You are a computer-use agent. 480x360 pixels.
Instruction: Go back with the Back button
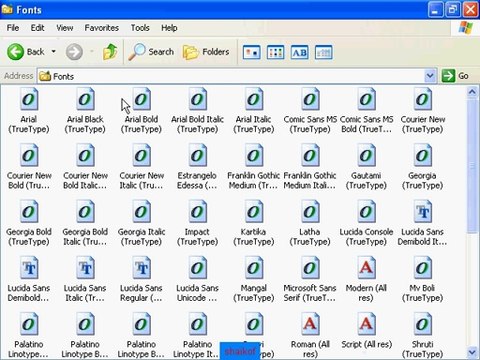[x=26, y=52]
